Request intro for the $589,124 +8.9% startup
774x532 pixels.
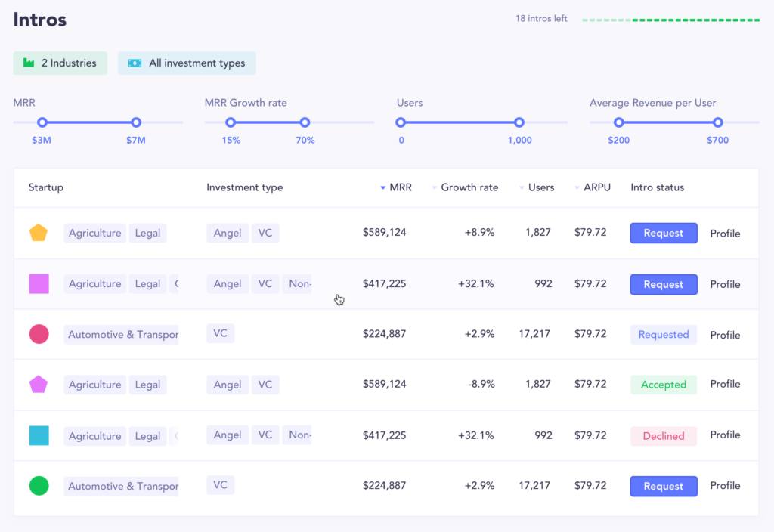(x=663, y=234)
